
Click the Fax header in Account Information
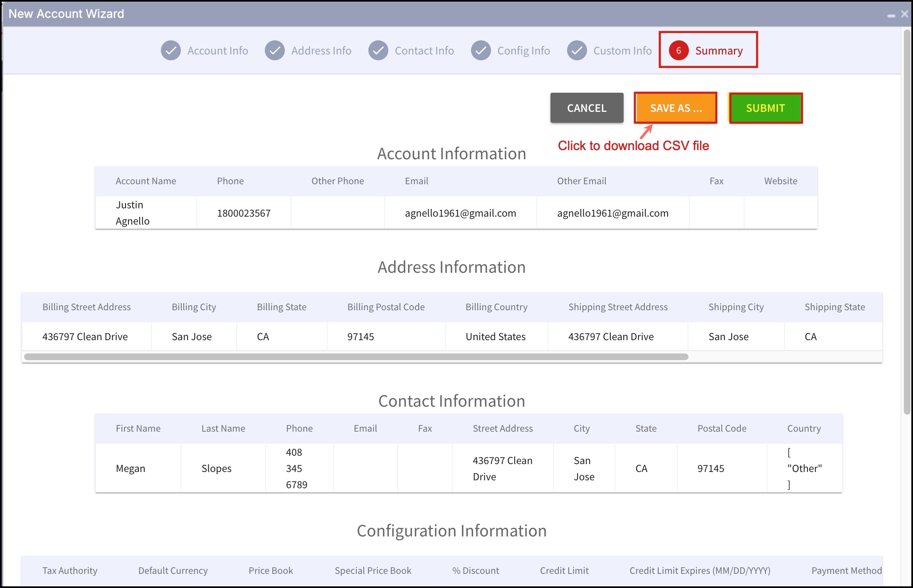(716, 181)
